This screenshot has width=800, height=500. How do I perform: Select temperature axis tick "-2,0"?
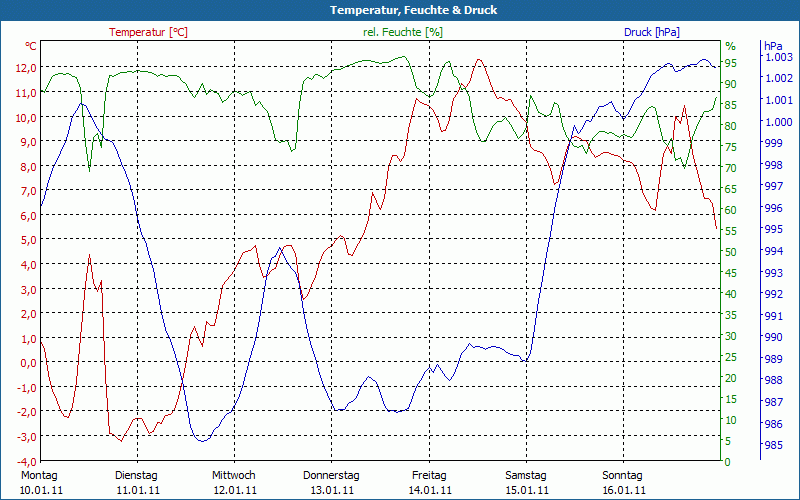[26, 412]
